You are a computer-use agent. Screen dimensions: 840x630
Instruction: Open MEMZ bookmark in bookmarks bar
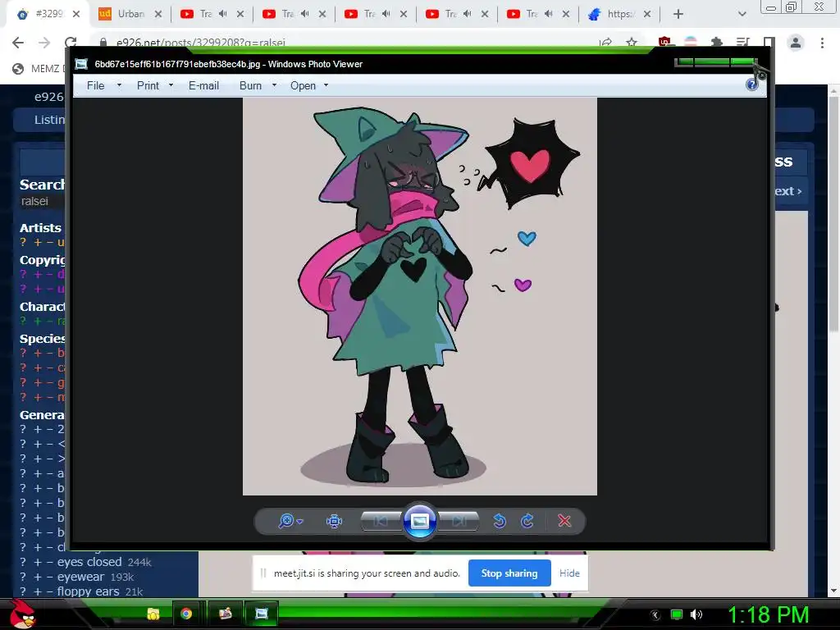click(38, 69)
